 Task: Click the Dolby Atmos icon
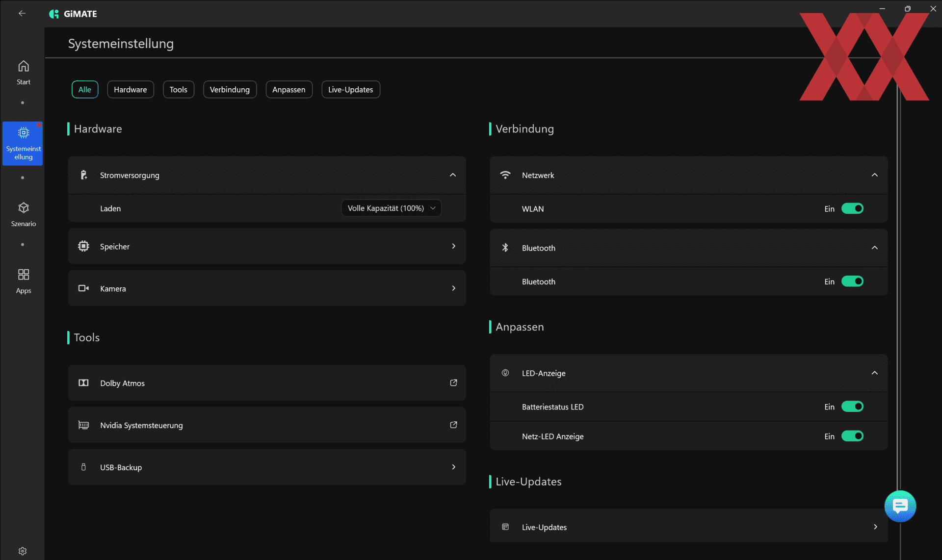coord(84,383)
